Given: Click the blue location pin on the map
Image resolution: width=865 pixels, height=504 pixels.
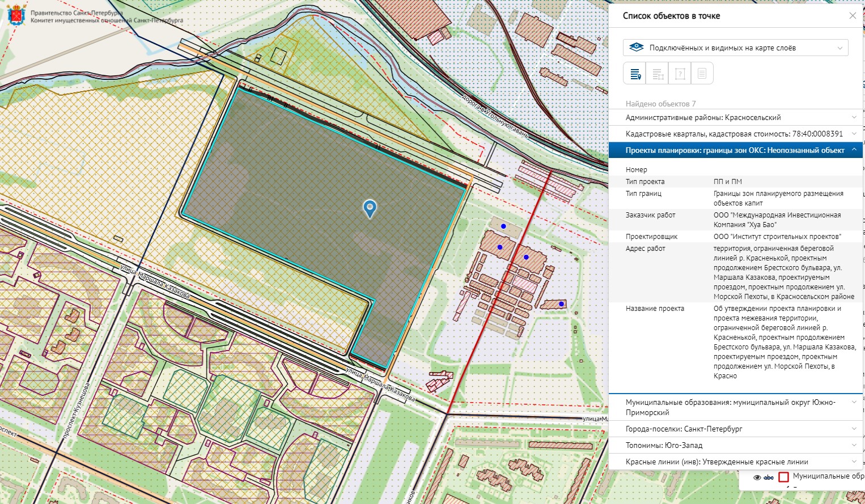Looking at the screenshot, I should point(370,208).
